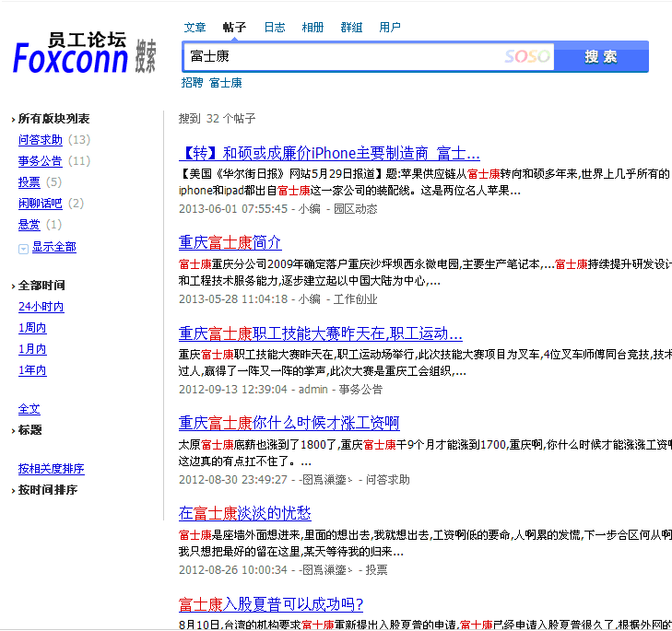
Task: Limit results to 1年内
Action: click(x=32, y=370)
